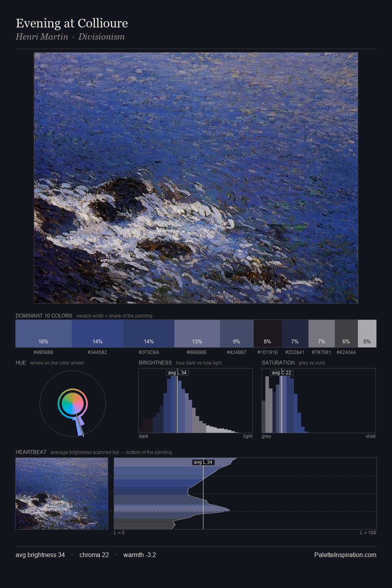Click the 'dark' axis label

pos(143,436)
